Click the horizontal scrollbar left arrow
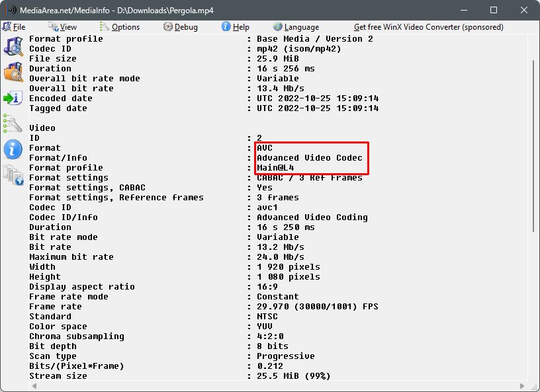 pyautogui.click(x=34, y=386)
